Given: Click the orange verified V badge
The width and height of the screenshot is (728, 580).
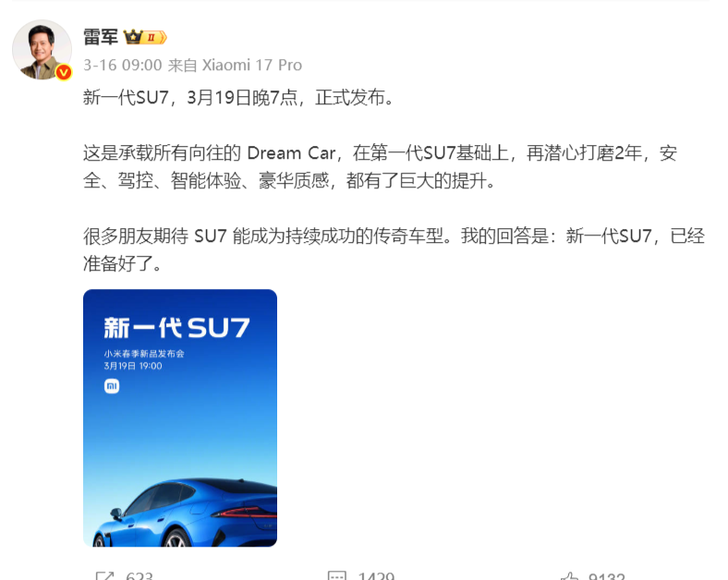Looking at the screenshot, I should point(64,72).
